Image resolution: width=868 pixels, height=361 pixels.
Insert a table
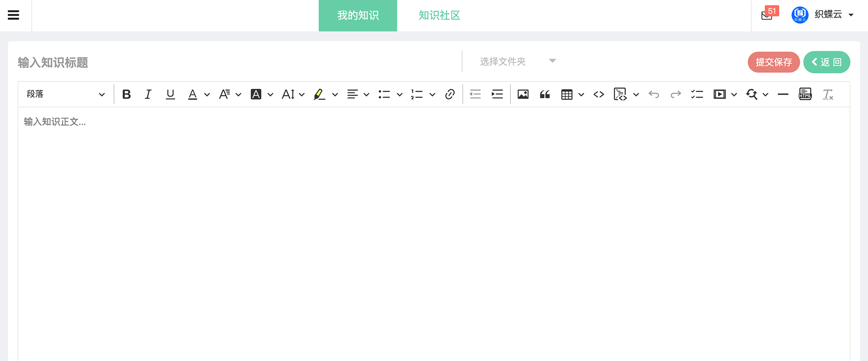567,94
